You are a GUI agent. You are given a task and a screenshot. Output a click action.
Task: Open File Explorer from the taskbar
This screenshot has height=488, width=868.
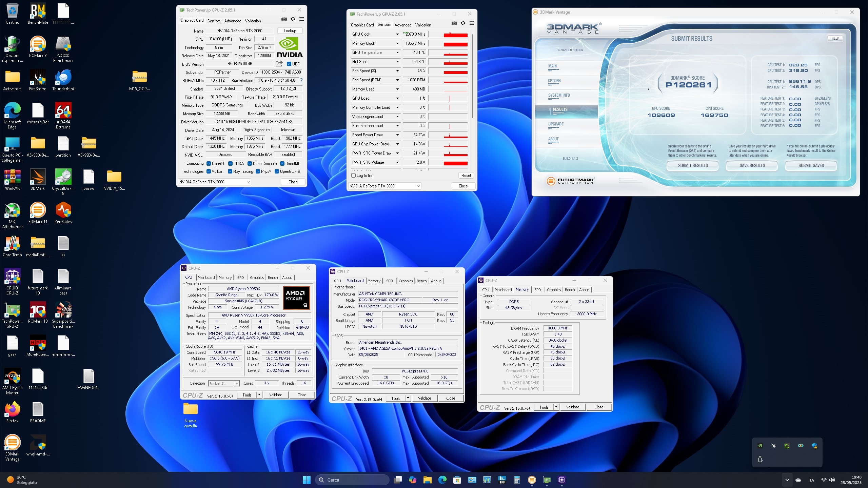coord(427,480)
